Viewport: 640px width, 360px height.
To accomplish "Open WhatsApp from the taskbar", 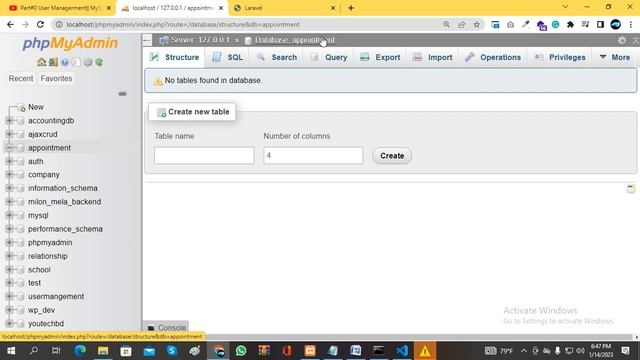I will (x=241, y=351).
